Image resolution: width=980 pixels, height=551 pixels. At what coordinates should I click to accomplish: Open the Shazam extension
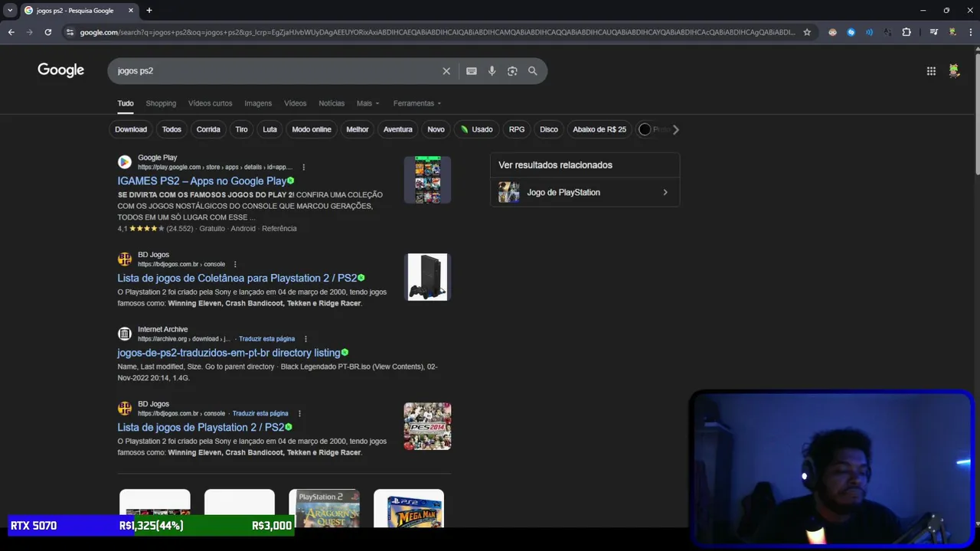click(x=851, y=32)
